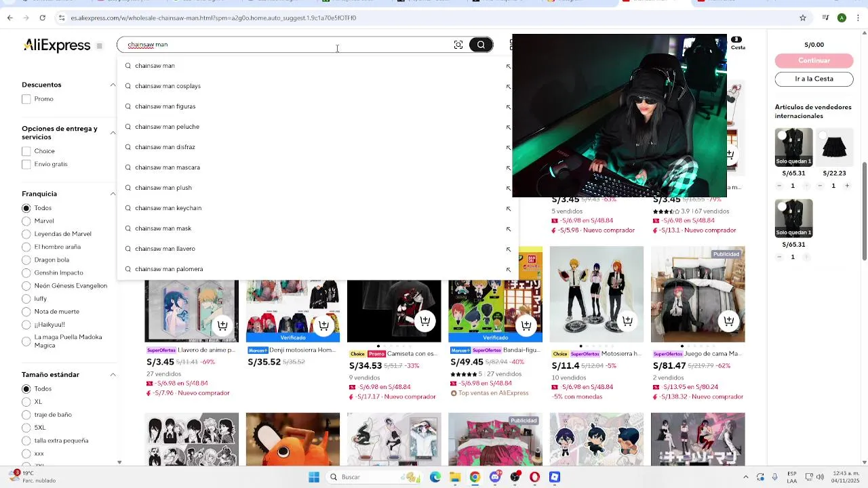Add the Camiseta product to cart
The image size is (868, 488).
(x=425, y=321)
